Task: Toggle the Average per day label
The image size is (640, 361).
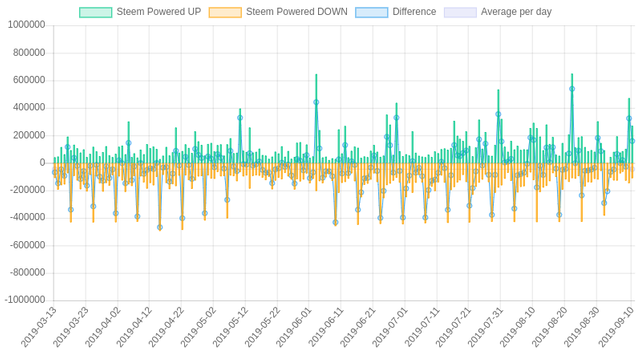Action: click(516, 12)
